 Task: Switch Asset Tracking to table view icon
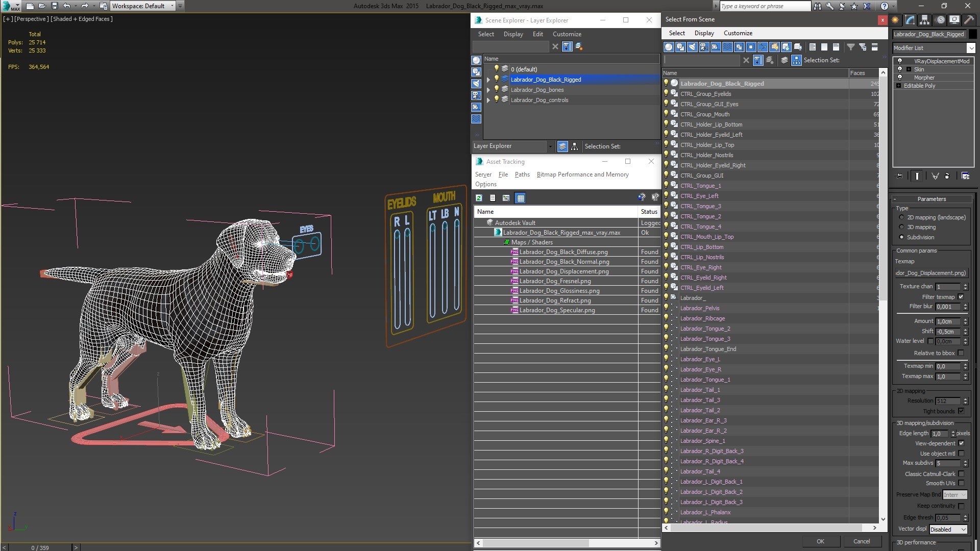[520, 198]
